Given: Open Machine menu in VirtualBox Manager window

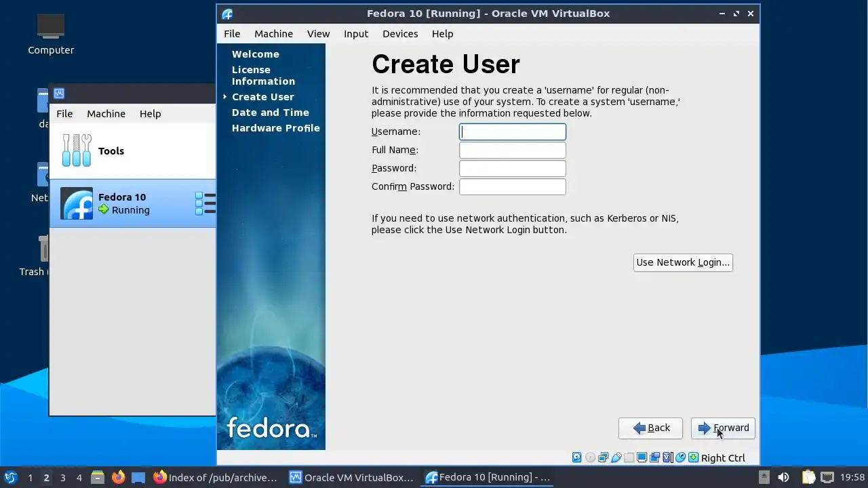Looking at the screenshot, I should (106, 114).
